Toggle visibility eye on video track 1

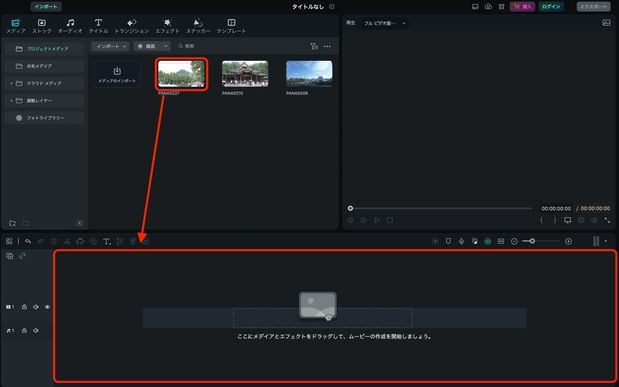47,307
